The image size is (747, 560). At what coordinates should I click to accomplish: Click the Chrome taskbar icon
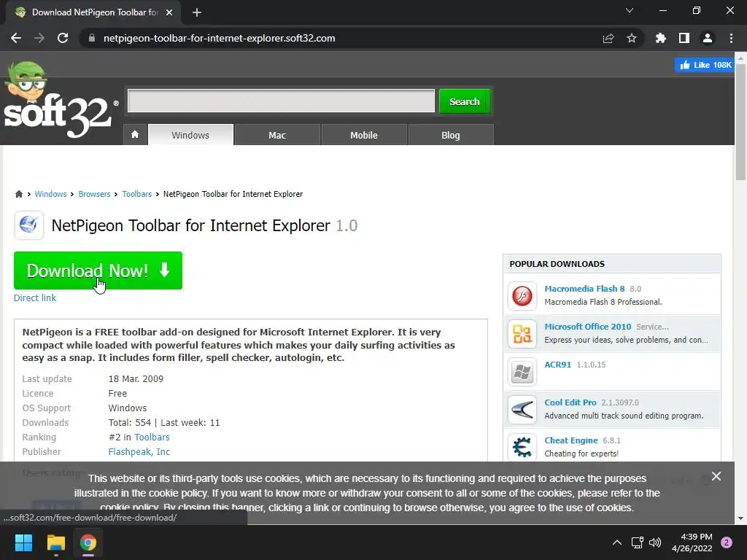(x=88, y=542)
